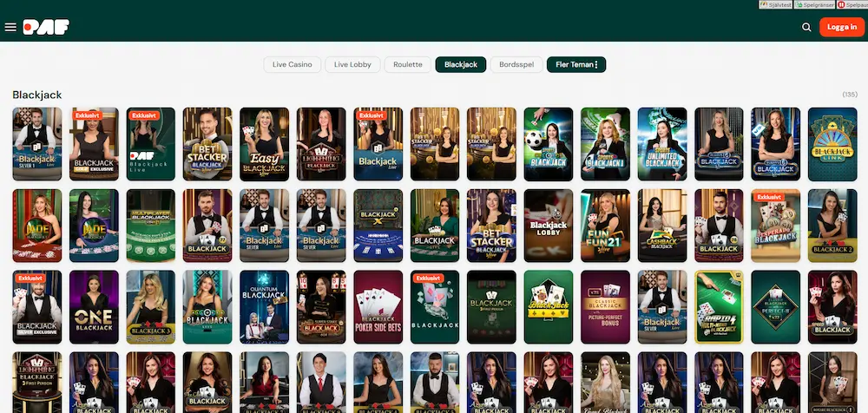Open the ONE Blackjack game
This screenshot has width=868, height=413.
[x=94, y=306]
